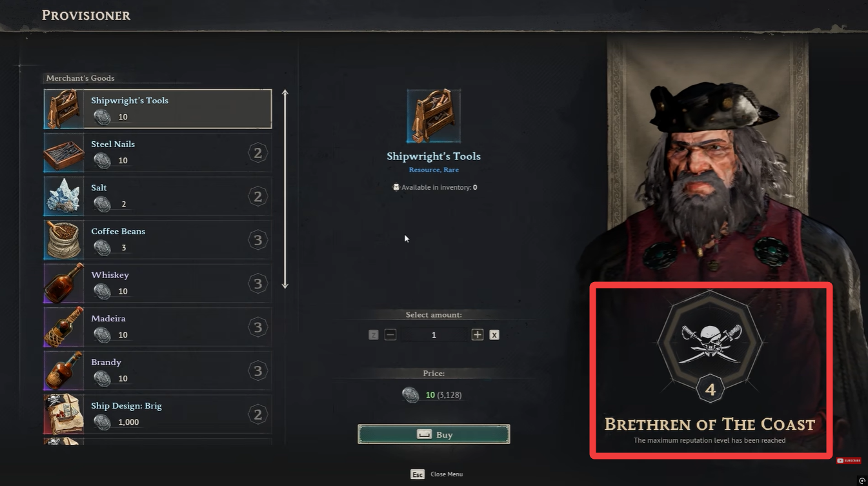
Task: Choose the Coffee Beans sack icon
Action: tap(64, 240)
